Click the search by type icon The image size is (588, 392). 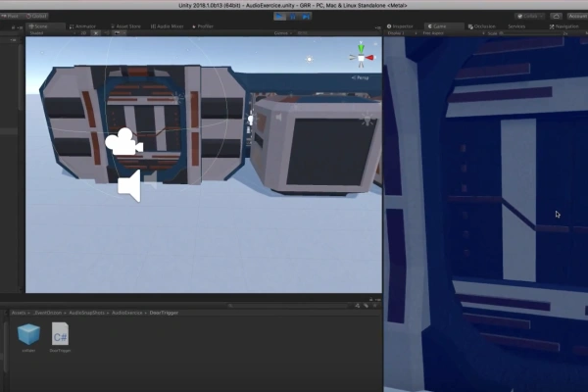point(358,306)
